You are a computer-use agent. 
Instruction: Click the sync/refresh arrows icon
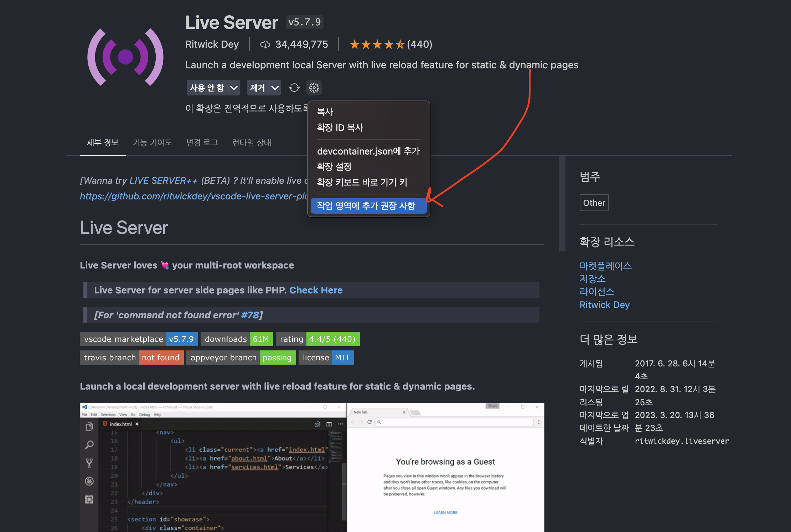pyautogui.click(x=294, y=88)
